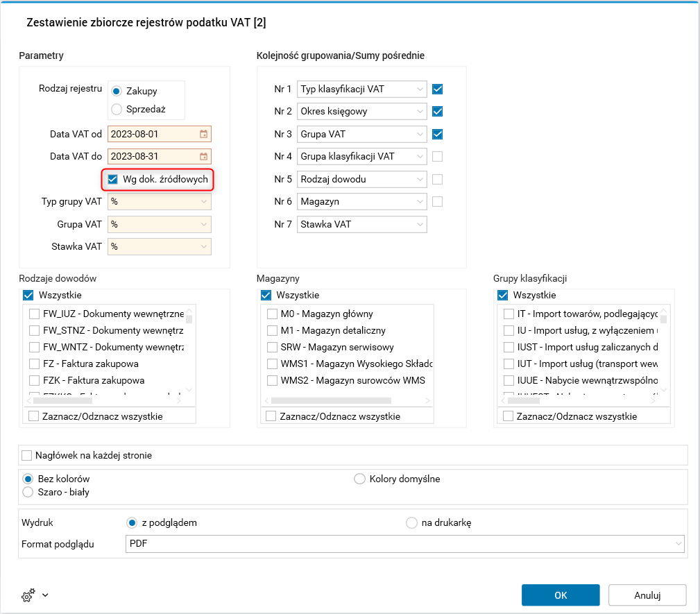Image resolution: width=700 pixels, height=614 pixels.
Task: Click OK button
Action: point(561,595)
